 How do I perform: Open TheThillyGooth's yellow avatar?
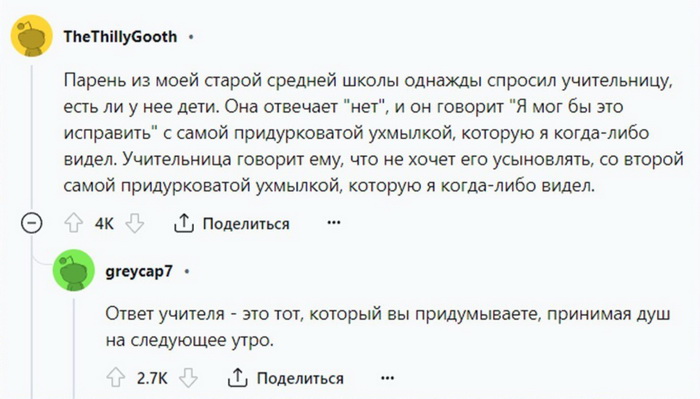coord(32,36)
